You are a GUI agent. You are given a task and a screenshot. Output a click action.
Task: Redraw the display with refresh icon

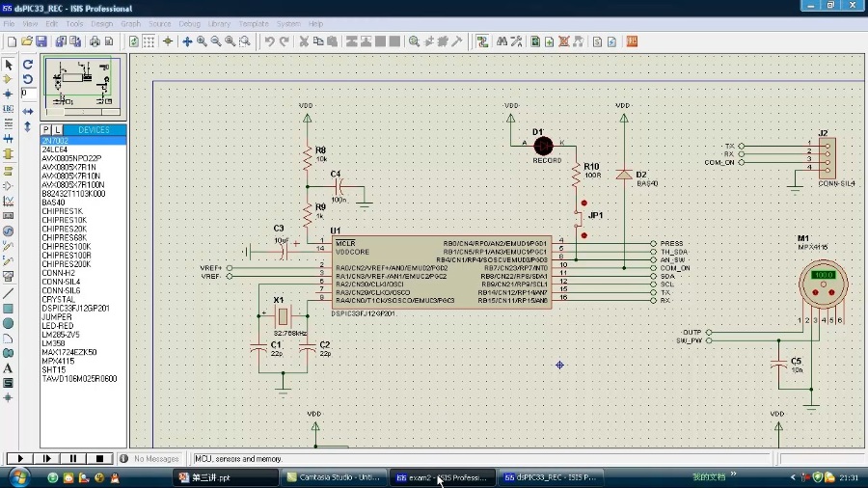point(133,41)
